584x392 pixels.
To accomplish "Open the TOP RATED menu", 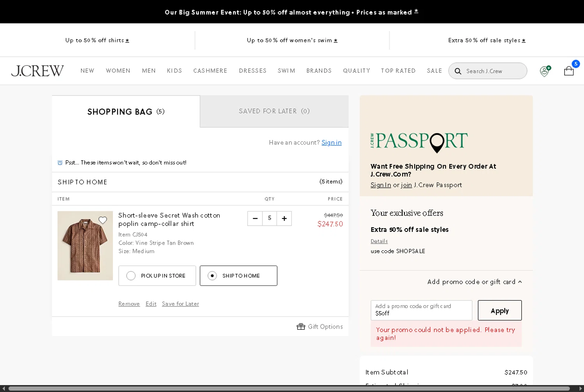I will (398, 71).
